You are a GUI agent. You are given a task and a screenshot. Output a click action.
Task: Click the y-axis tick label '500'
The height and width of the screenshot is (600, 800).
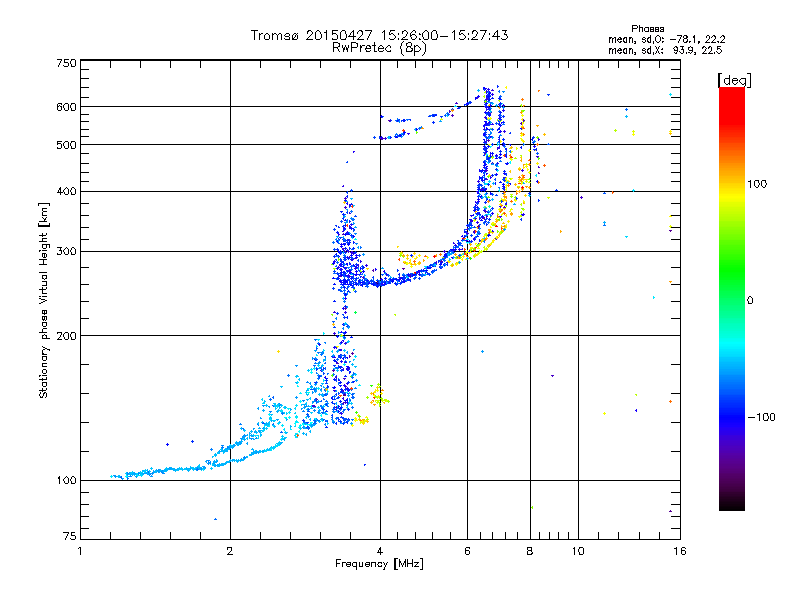(x=67, y=145)
